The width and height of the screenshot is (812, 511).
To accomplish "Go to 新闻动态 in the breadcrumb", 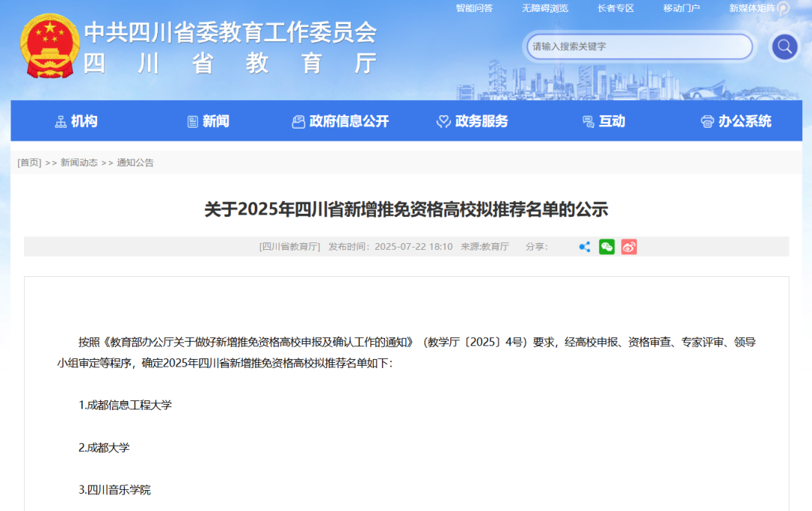I will tap(79, 163).
